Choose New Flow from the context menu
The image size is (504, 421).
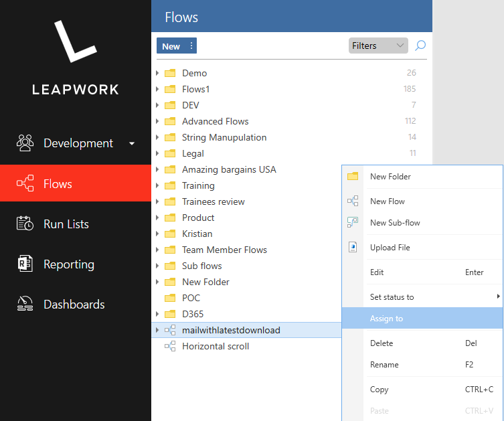point(422,201)
